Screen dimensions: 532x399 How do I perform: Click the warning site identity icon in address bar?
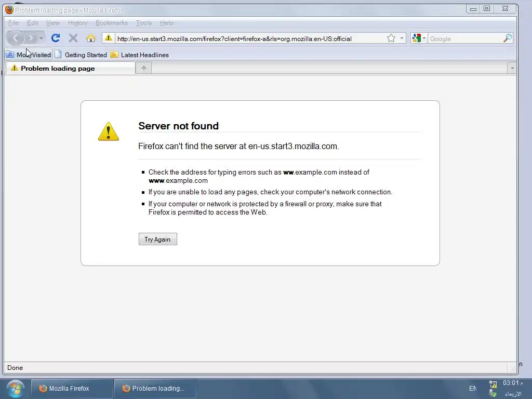[108, 38]
